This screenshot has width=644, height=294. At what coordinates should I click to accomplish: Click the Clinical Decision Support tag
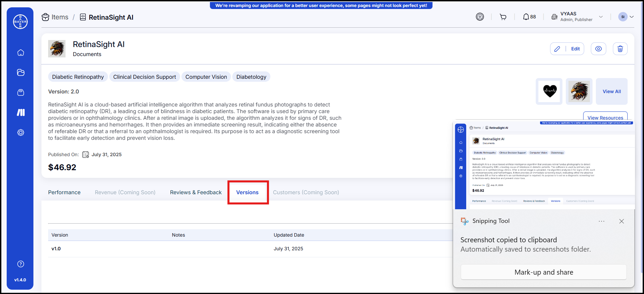[x=145, y=77]
